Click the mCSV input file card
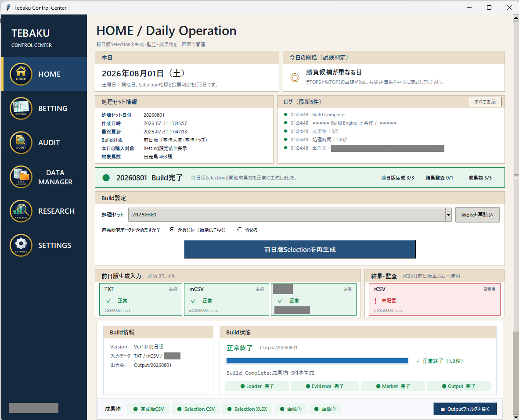 pos(227,299)
